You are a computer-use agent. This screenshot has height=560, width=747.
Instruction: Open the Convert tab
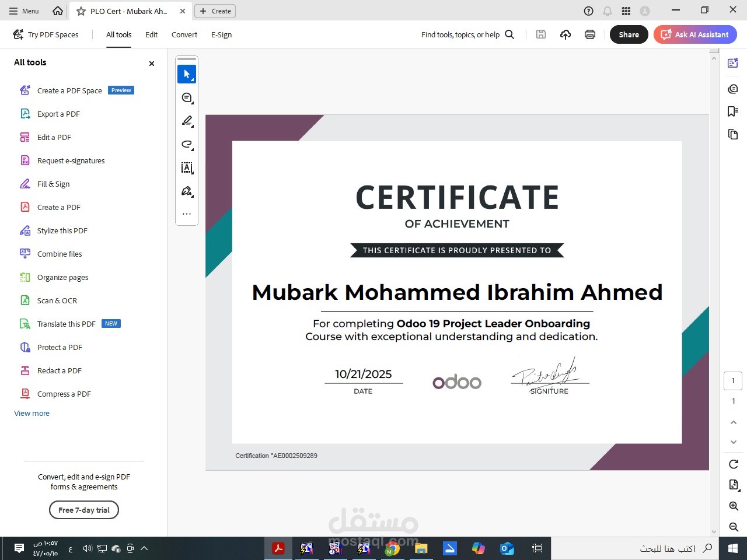[184, 35]
